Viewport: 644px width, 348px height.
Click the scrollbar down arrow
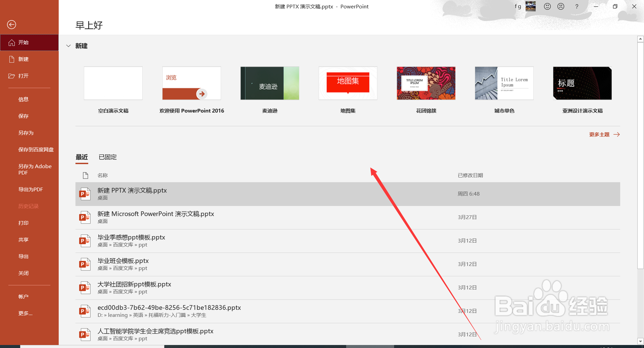[640, 341]
